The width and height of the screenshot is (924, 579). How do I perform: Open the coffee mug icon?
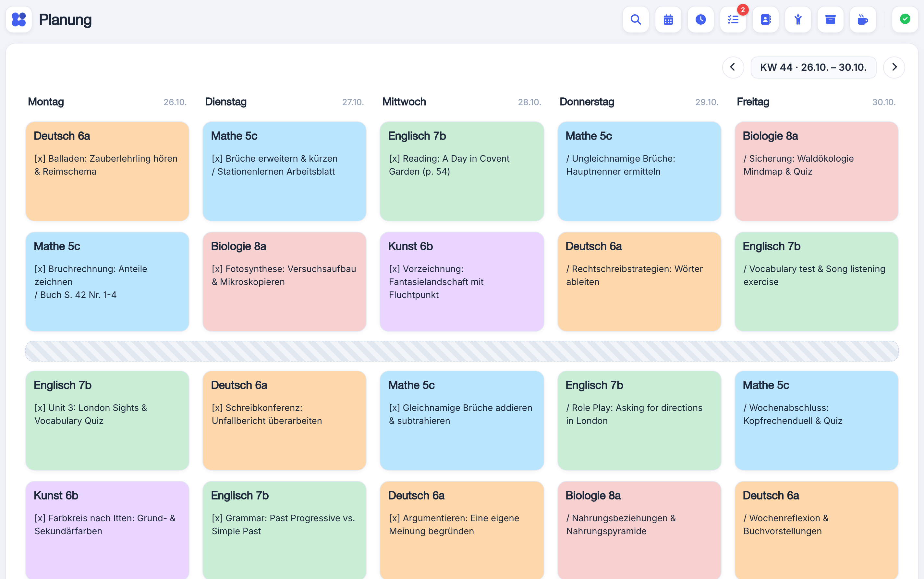click(863, 19)
